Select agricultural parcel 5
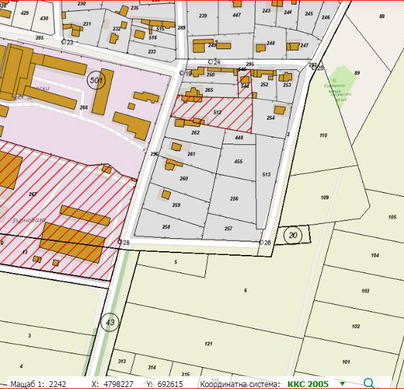This screenshot has height=389, width=404. [176, 262]
